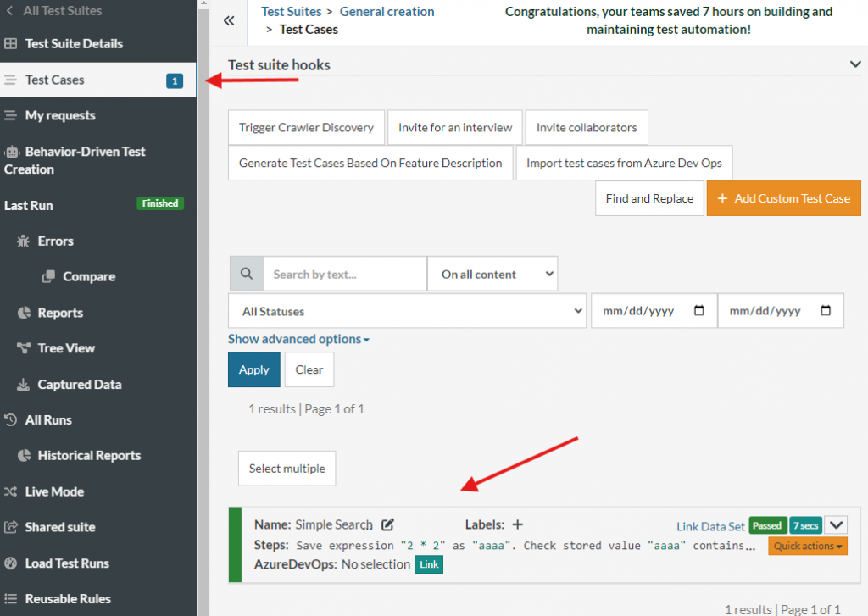Open Reports pie chart item
Screen dimensions: 868x616
pos(24,313)
